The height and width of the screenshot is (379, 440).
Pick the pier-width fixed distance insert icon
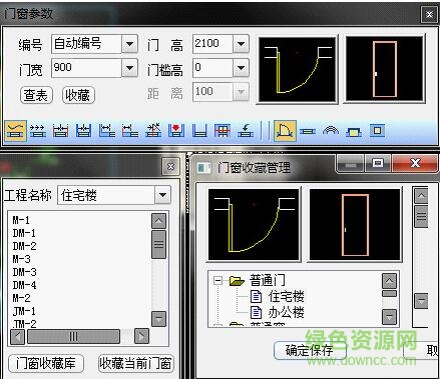107,131
